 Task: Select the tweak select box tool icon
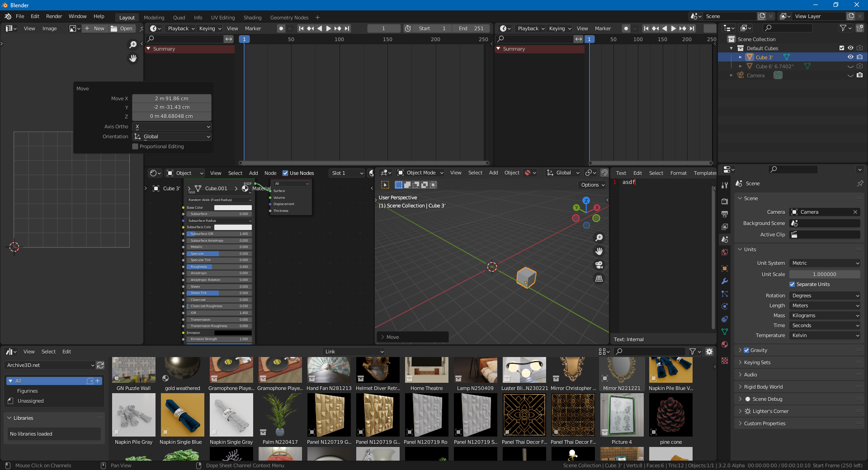[x=385, y=185]
